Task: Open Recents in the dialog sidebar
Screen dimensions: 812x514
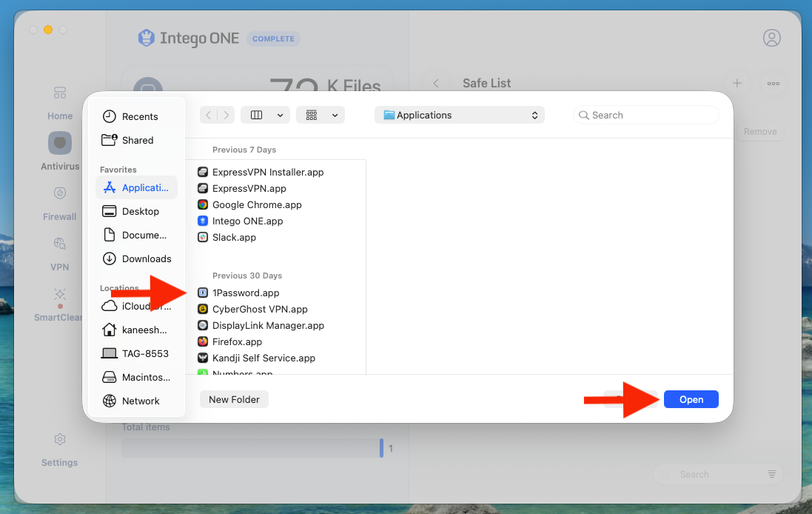Action: (137, 116)
